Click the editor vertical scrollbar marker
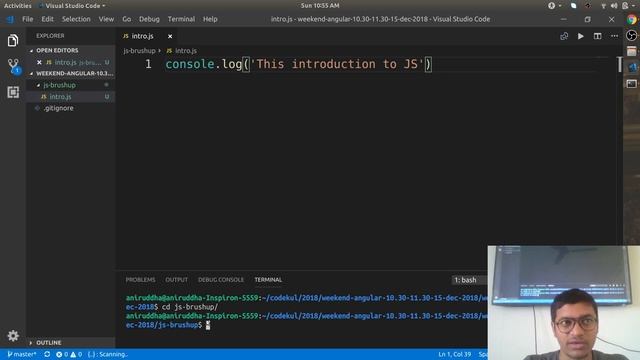Image resolution: width=640 pixels, height=360 pixels. (620, 64)
